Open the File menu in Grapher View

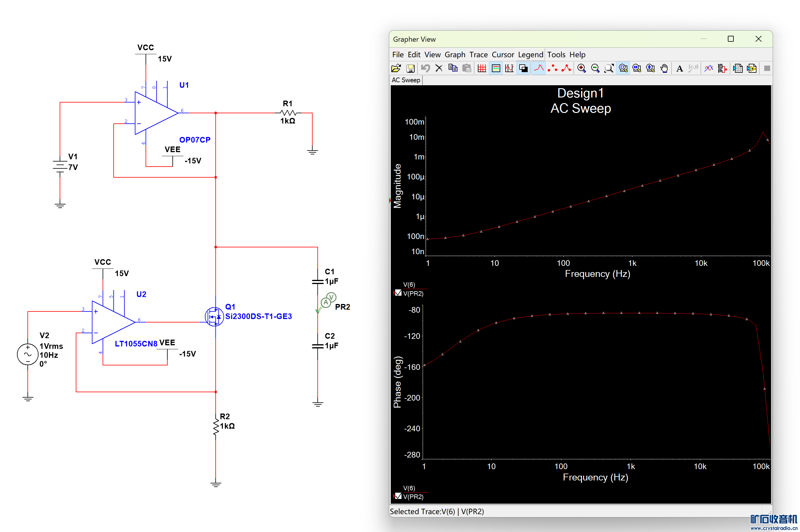click(398, 55)
